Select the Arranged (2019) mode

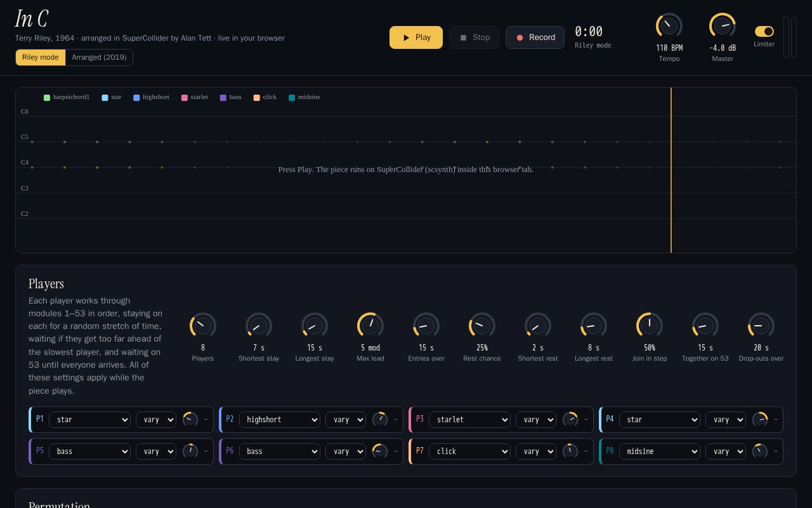[x=99, y=57]
